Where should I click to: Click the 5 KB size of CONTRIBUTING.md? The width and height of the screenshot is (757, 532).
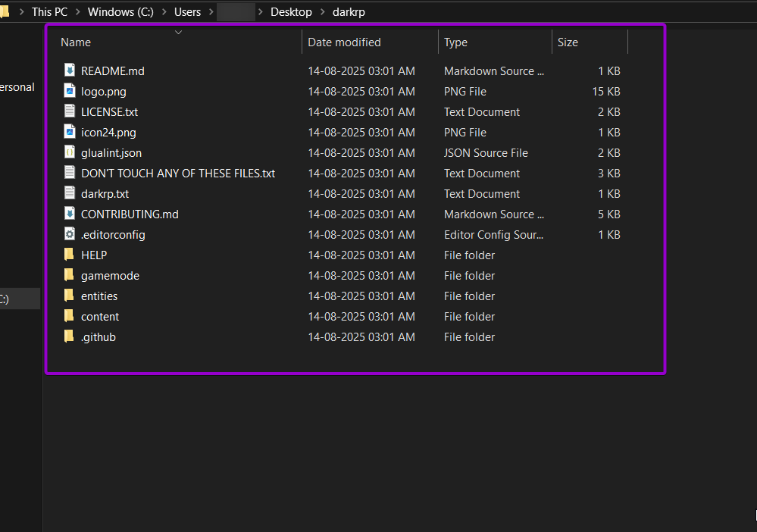point(609,214)
